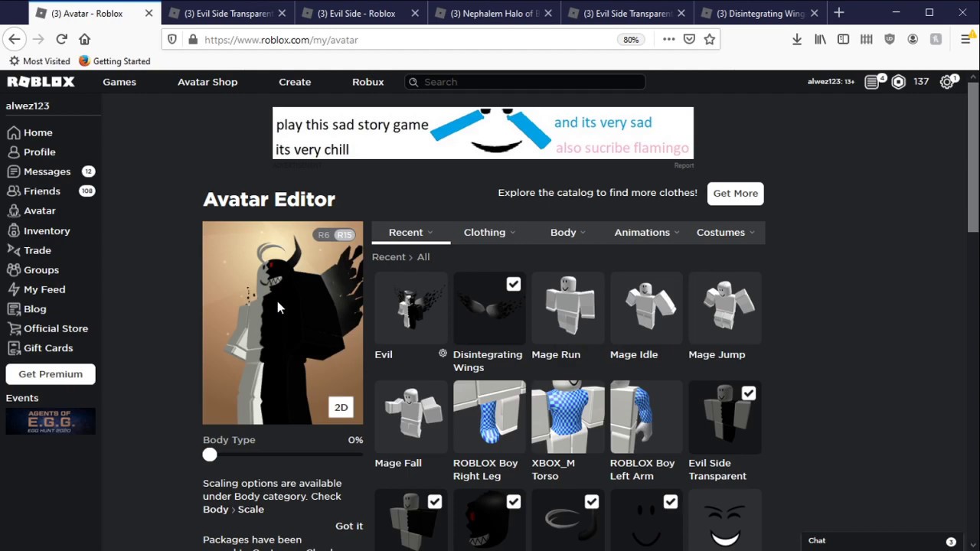Dismiss scaling tip with Got it

[349, 526]
